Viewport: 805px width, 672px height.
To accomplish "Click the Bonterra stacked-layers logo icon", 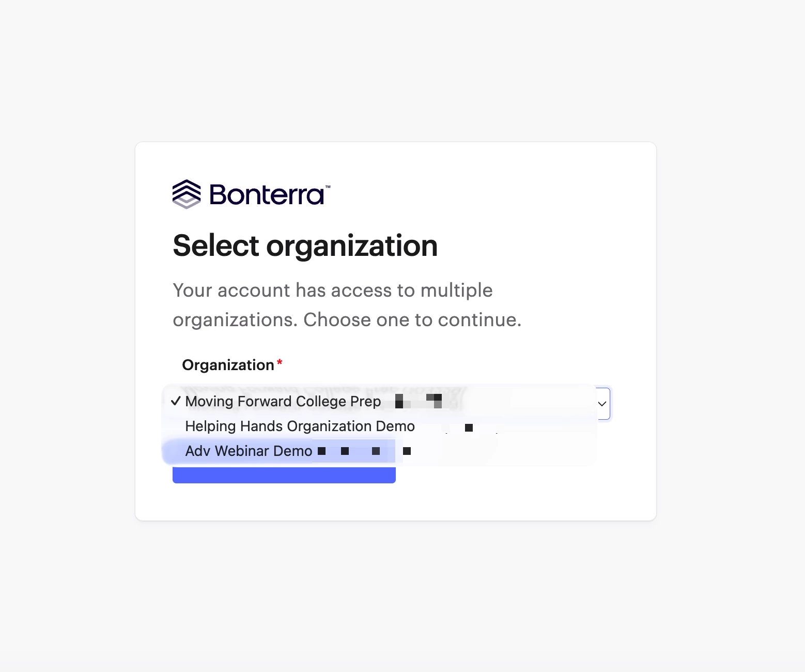I will tap(187, 194).
